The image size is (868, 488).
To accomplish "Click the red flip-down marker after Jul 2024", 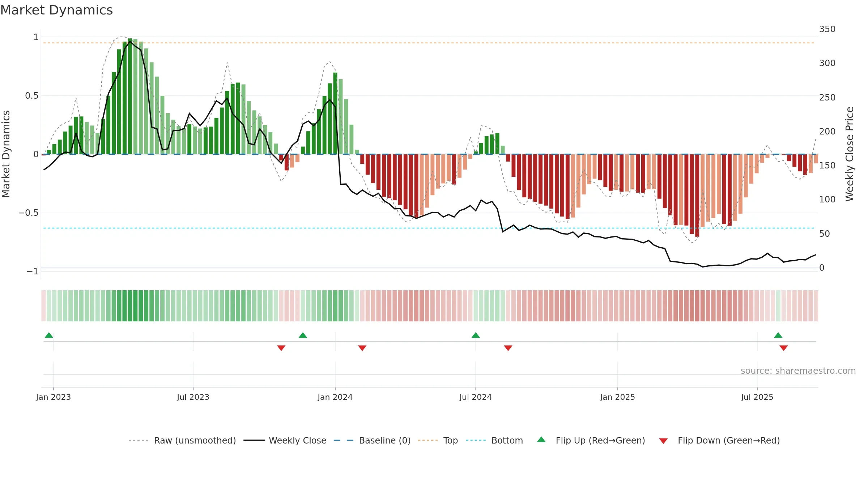I will pos(508,348).
